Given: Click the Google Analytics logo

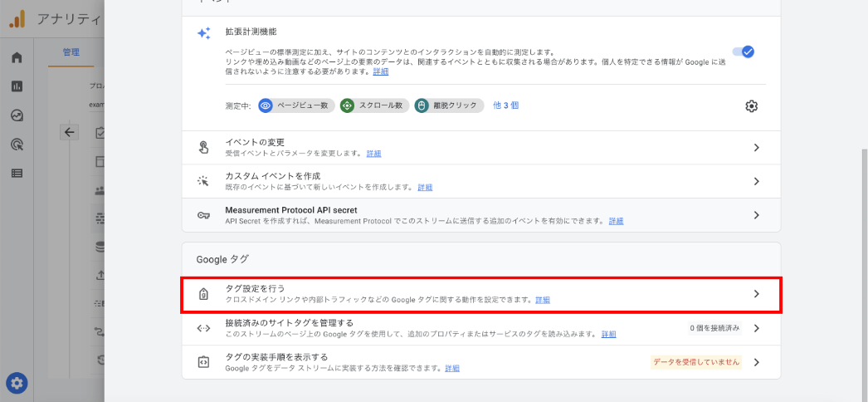Looking at the screenshot, I should click(17, 20).
